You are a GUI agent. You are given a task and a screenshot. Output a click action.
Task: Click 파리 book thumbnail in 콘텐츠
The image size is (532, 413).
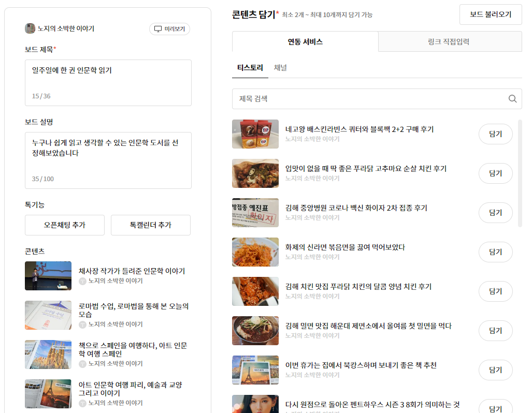pyautogui.click(x=48, y=394)
